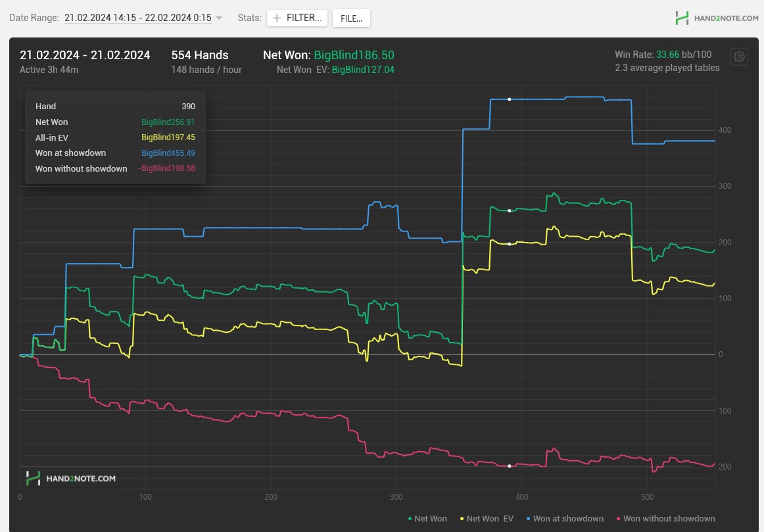The height and width of the screenshot is (532, 764).
Task: Click the tooltip hand number 390
Action: click(189, 107)
